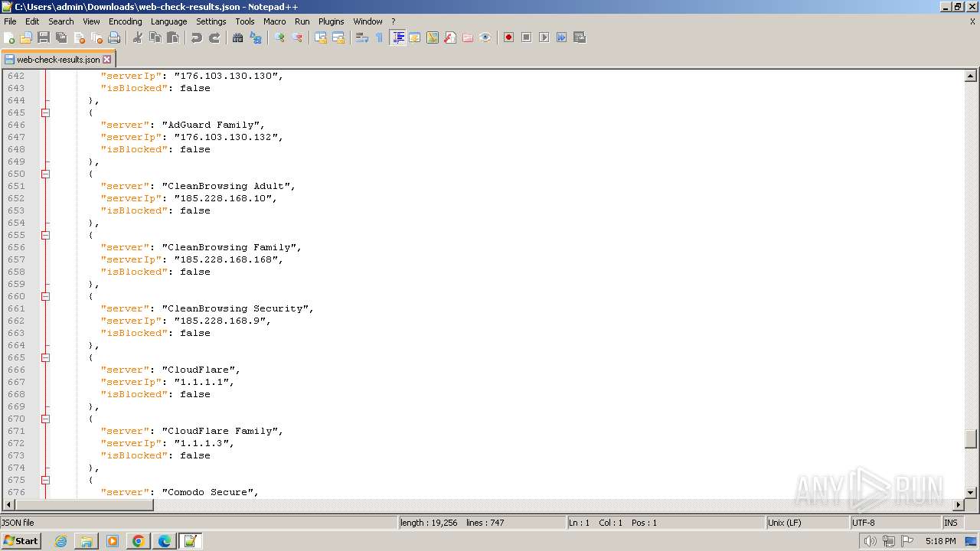This screenshot has width=980, height=551.
Task: Toggle Word wrap toolbar button
Action: click(362, 37)
